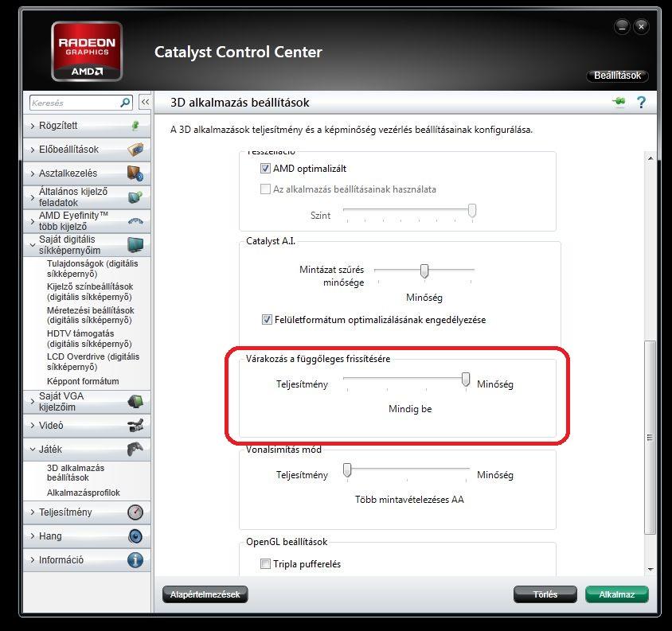672x631 pixels.
Task: Click the vertical scrollbar thumb
Action: (x=651, y=437)
